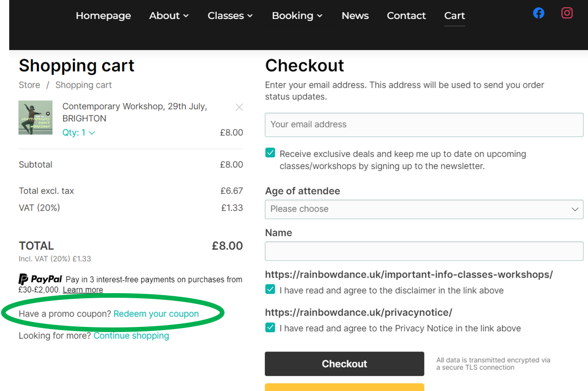The image size is (588, 391).
Task: Open the Qty dropdown for the workshop
Action: pyautogui.click(x=78, y=132)
